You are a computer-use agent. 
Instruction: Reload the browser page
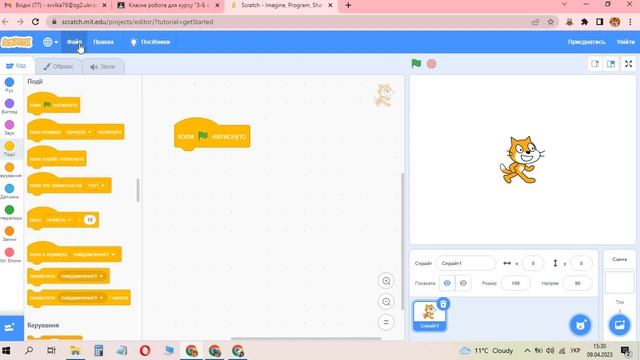(36, 22)
